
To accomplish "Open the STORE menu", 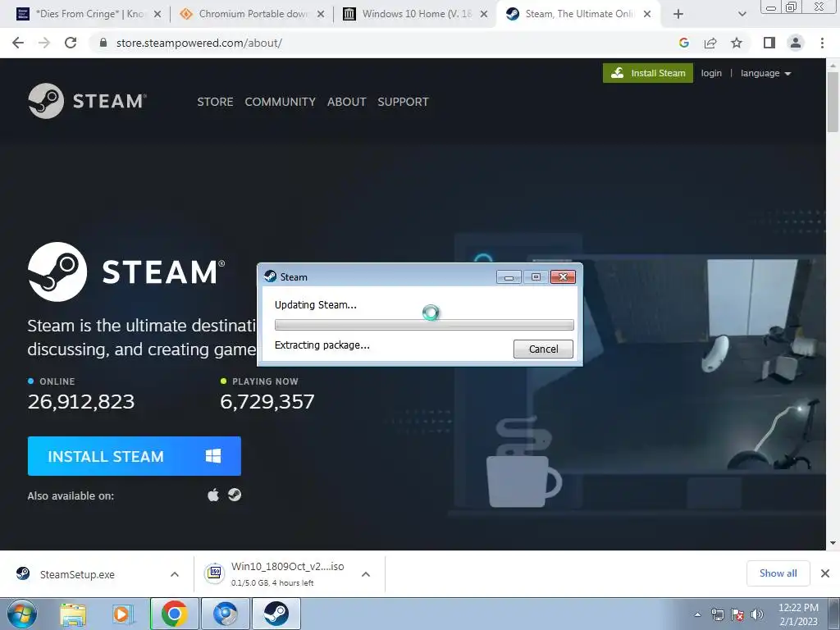I will [215, 102].
